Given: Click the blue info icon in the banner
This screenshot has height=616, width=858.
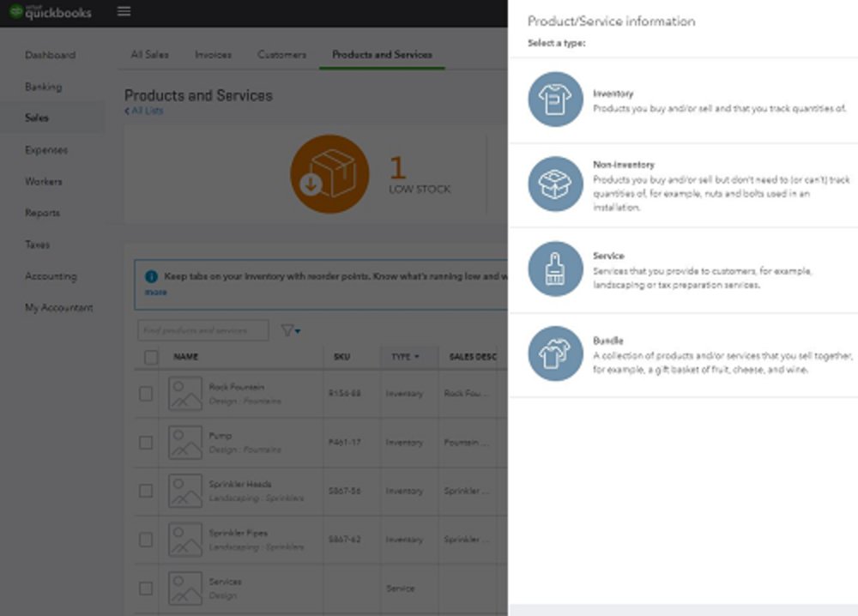Looking at the screenshot, I should point(151,276).
